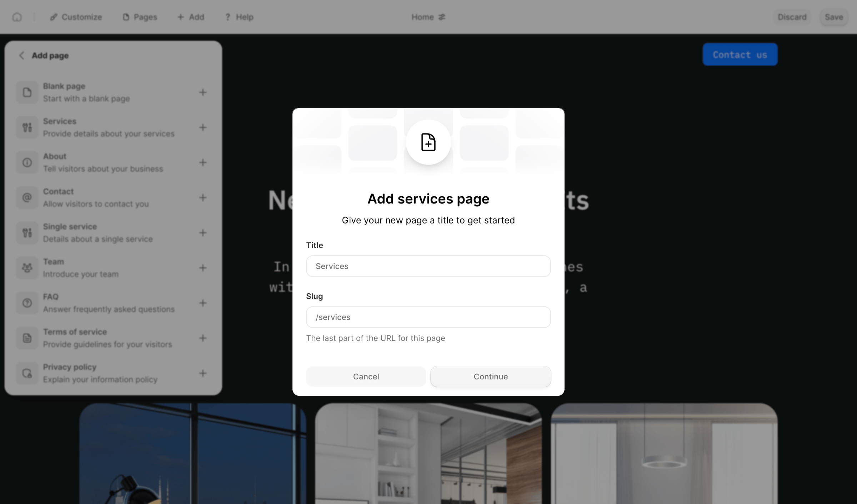Click the Continue button
Screen dimensions: 857x504
click(491, 376)
